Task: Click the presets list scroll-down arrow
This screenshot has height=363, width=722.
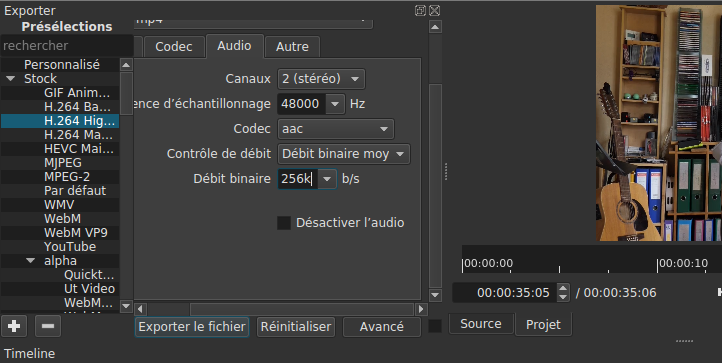Action: coord(126,305)
